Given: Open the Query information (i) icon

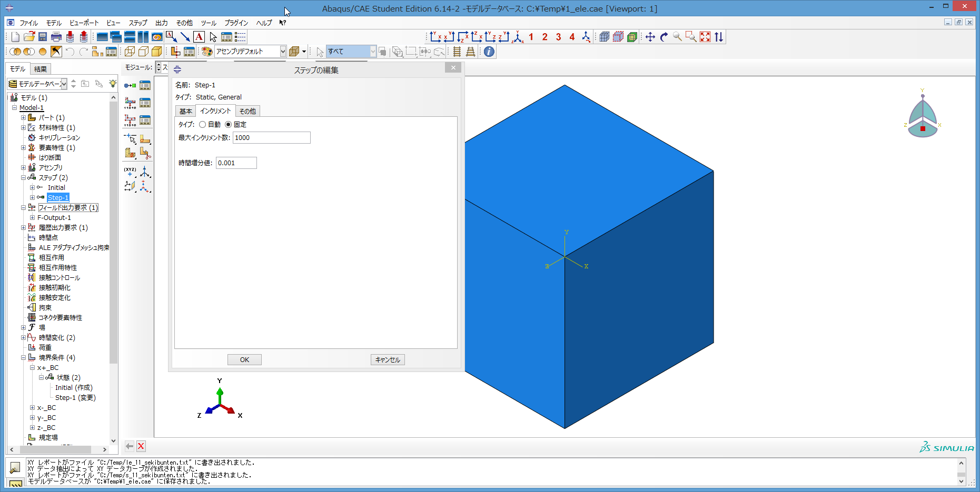Looking at the screenshot, I should (x=489, y=52).
